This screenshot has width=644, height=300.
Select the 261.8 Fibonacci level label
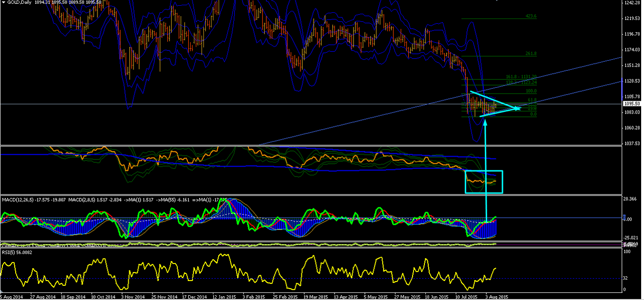click(x=531, y=54)
